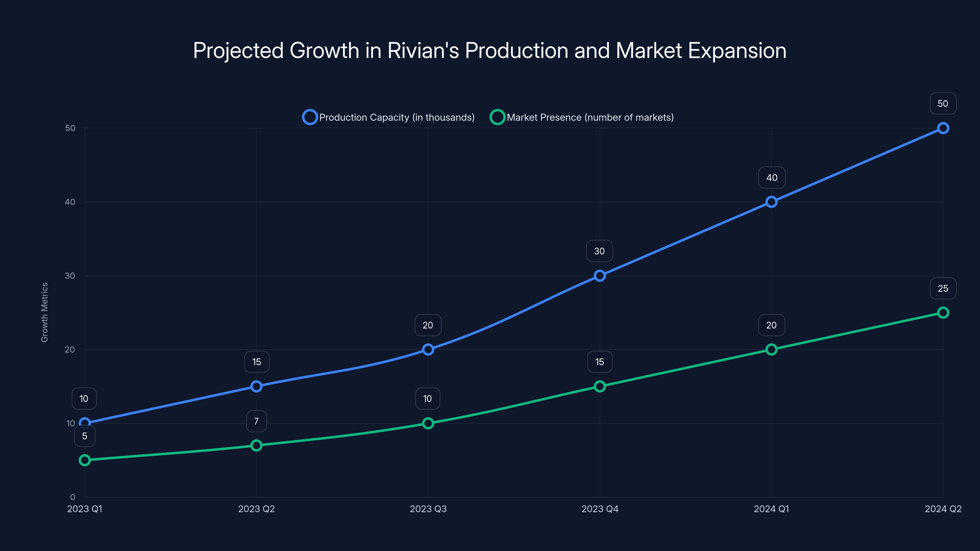Select Production Capacity point at 2023 Q3
980x551 pixels.
(428, 350)
